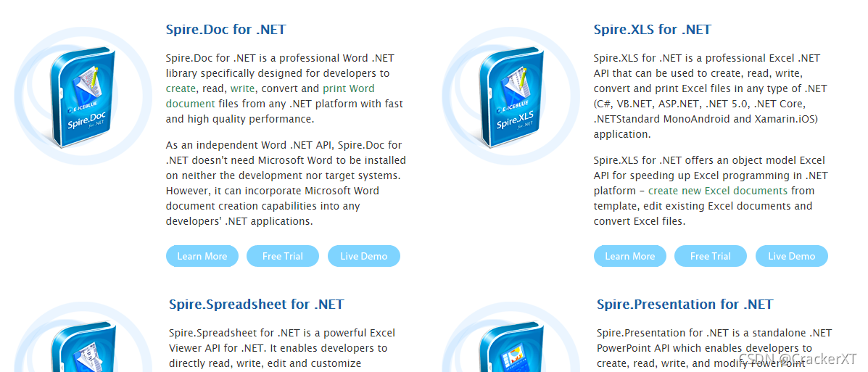Click Learn More under Spire.Doc
Viewport: 868px width, 372px height.
pyautogui.click(x=202, y=256)
